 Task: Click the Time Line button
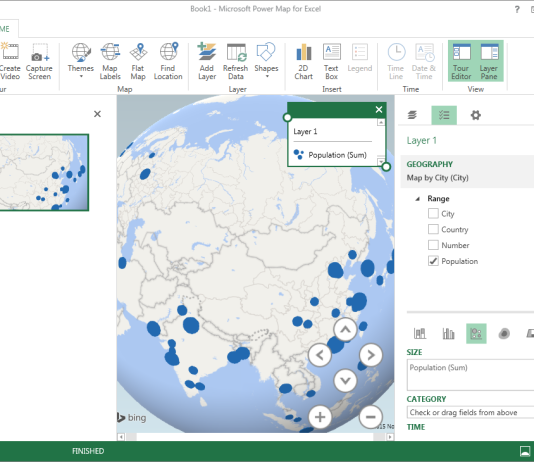(396, 61)
